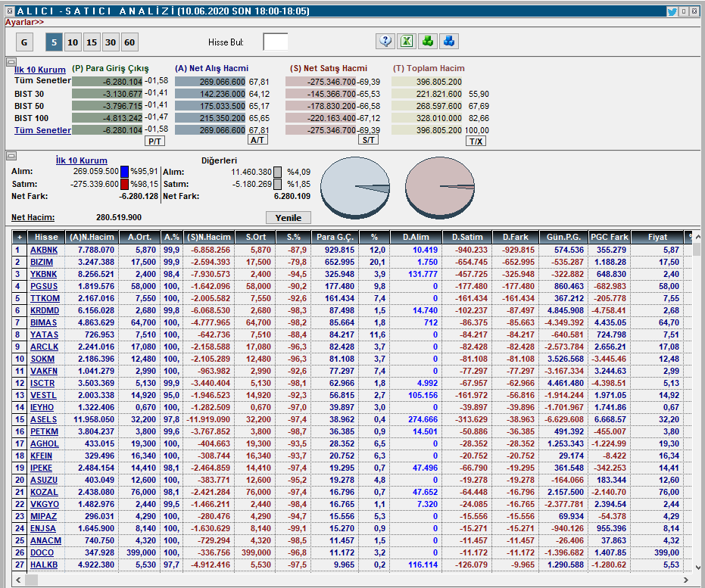Click the T/X button
The image size is (705, 588).
(476, 141)
